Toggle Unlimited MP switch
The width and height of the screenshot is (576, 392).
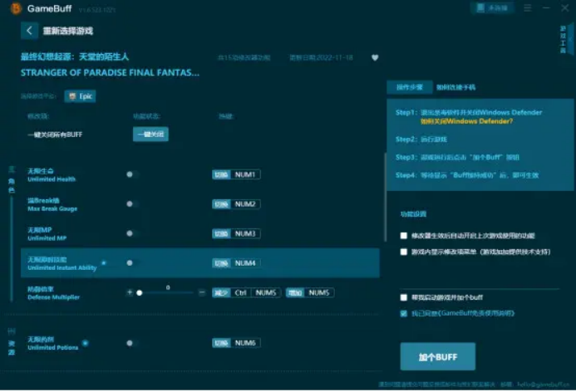133,233
